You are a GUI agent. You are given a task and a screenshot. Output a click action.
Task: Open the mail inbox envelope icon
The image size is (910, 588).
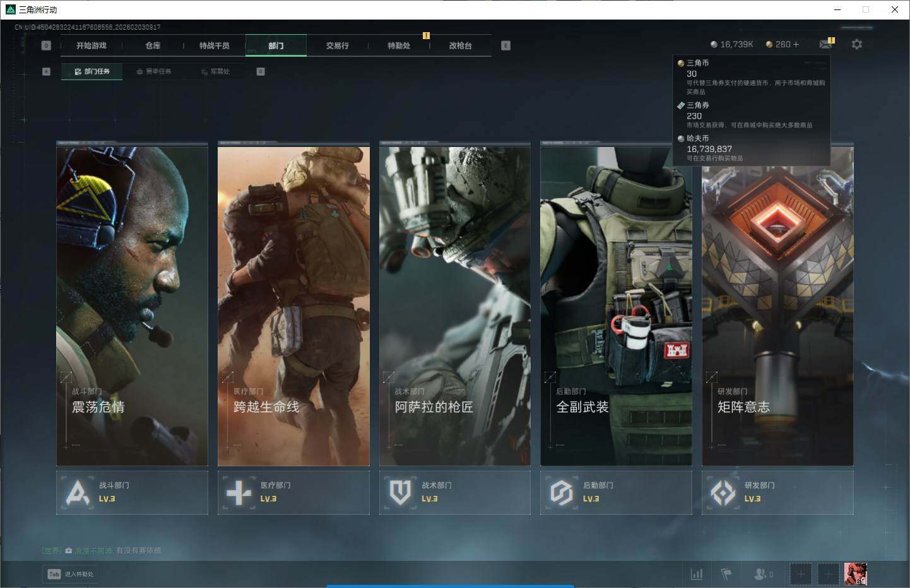[x=825, y=44]
